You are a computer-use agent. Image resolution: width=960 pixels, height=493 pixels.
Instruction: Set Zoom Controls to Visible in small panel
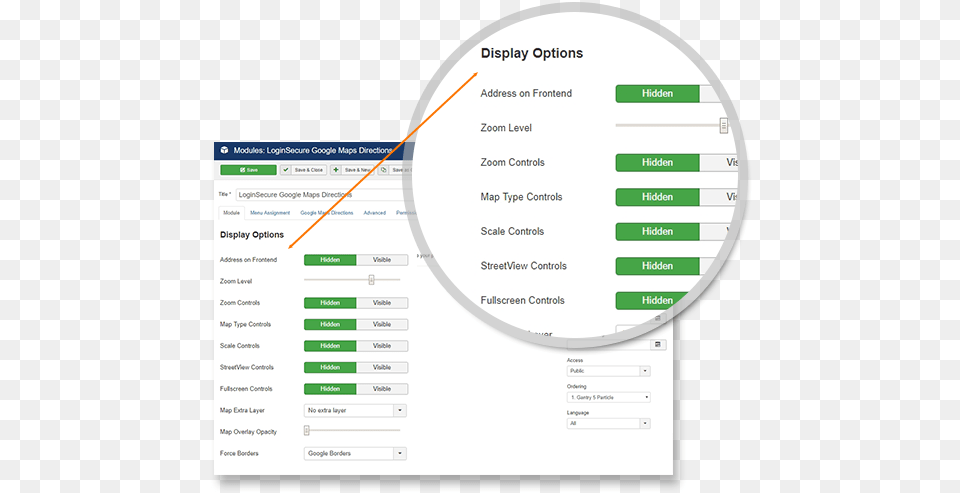(x=382, y=303)
